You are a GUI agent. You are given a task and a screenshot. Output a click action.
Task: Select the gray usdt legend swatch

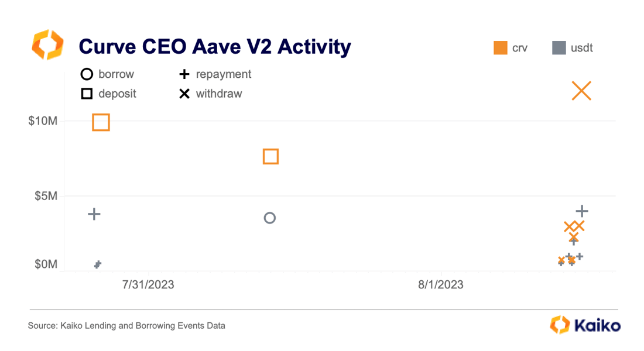point(559,47)
